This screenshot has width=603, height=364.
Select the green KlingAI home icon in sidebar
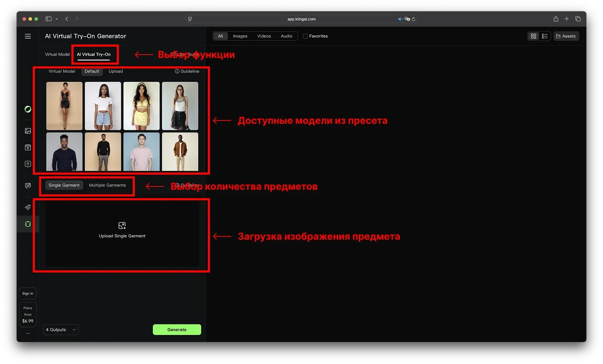coord(28,109)
